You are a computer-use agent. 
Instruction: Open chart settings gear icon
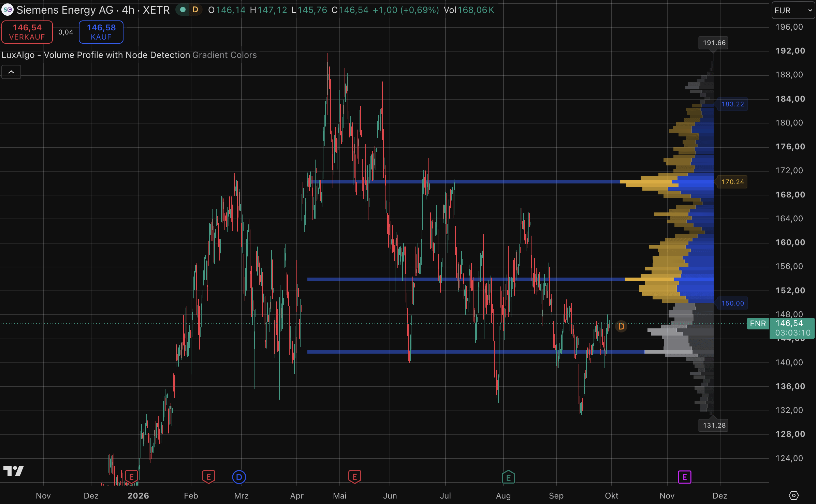click(x=794, y=495)
